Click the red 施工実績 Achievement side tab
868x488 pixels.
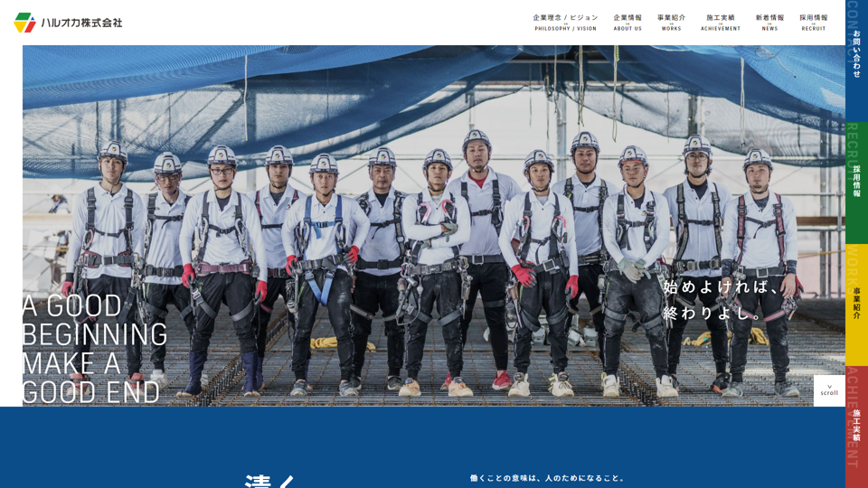[x=856, y=427]
